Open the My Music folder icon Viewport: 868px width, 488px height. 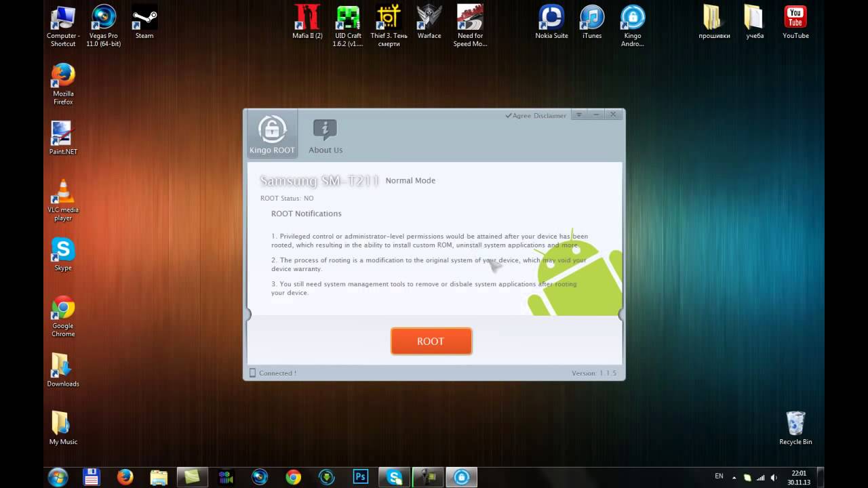63,428
